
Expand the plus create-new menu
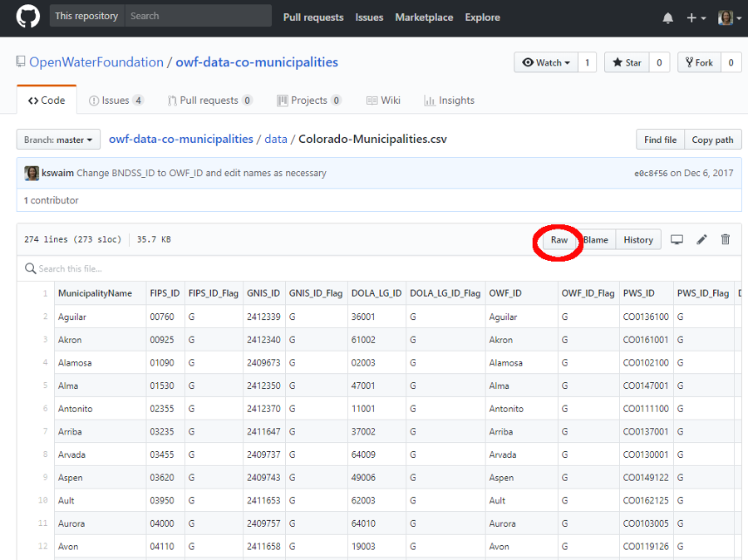click(x=696, y=17)
